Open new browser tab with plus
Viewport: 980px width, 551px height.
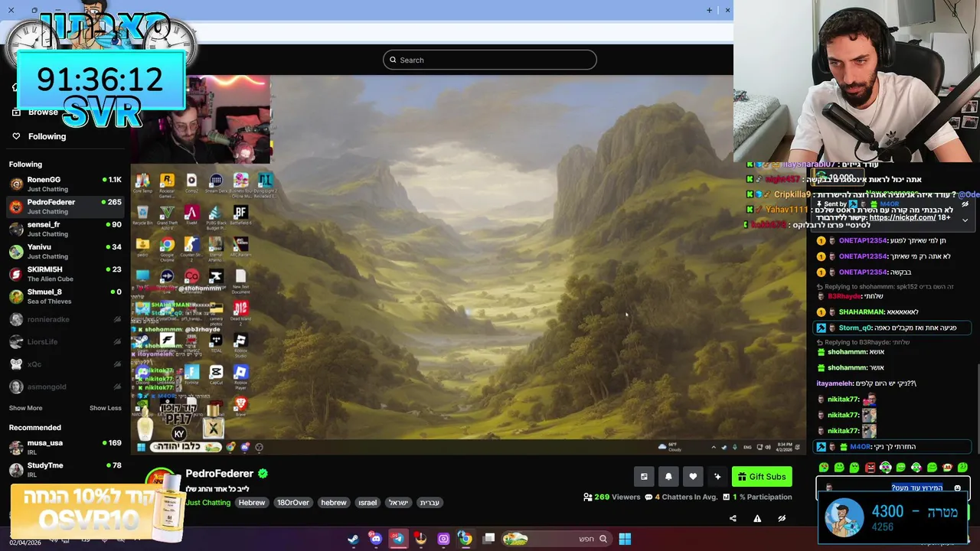709,10
